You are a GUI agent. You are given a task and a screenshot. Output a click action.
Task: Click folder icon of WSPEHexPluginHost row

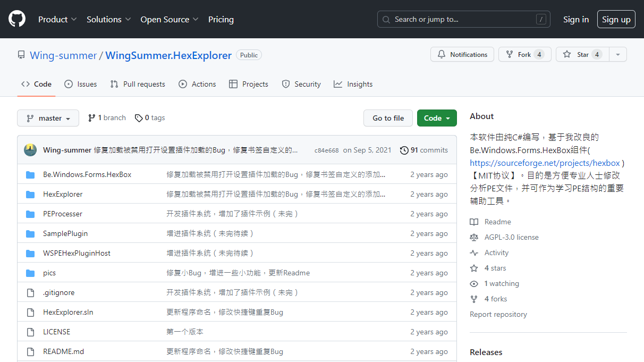(30, 253)
